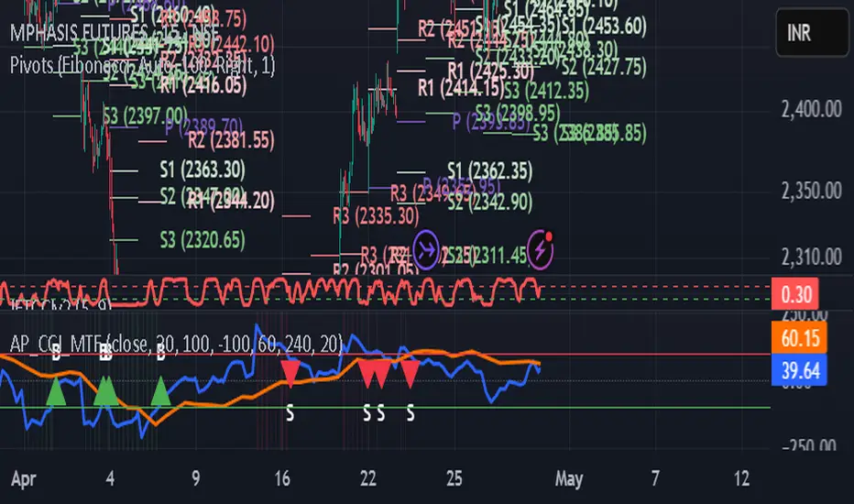Click the 7 date label on time axis
This screenshot has height=504, width=854.
coord(655,479)
